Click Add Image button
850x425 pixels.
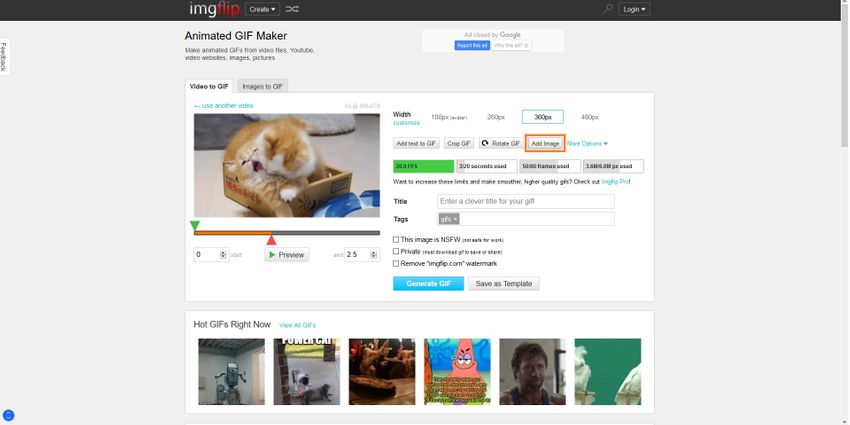(x=545, y=144)
